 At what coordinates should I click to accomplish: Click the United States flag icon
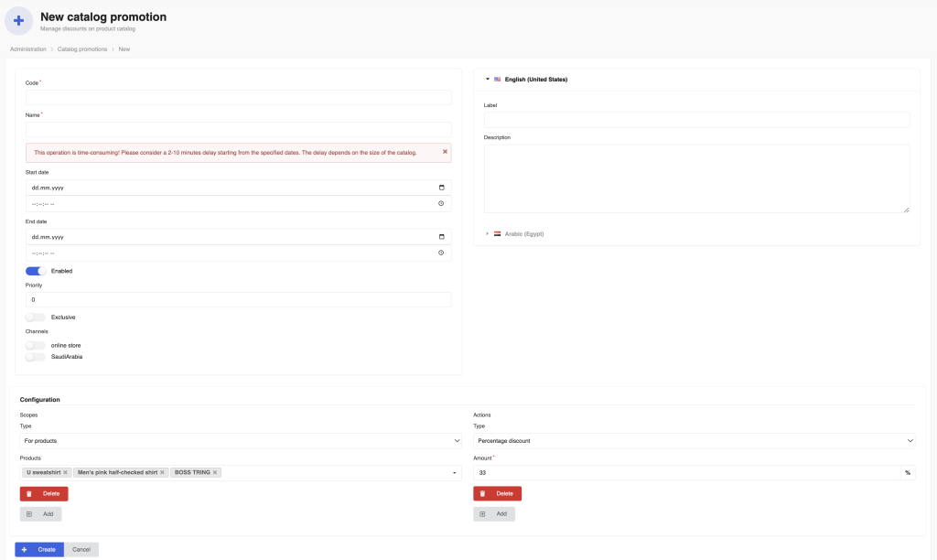pos(497,79)
